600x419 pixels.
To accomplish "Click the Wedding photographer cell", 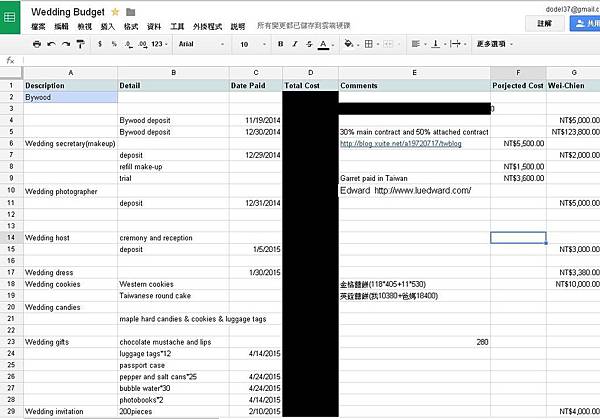I will (70, 191).
